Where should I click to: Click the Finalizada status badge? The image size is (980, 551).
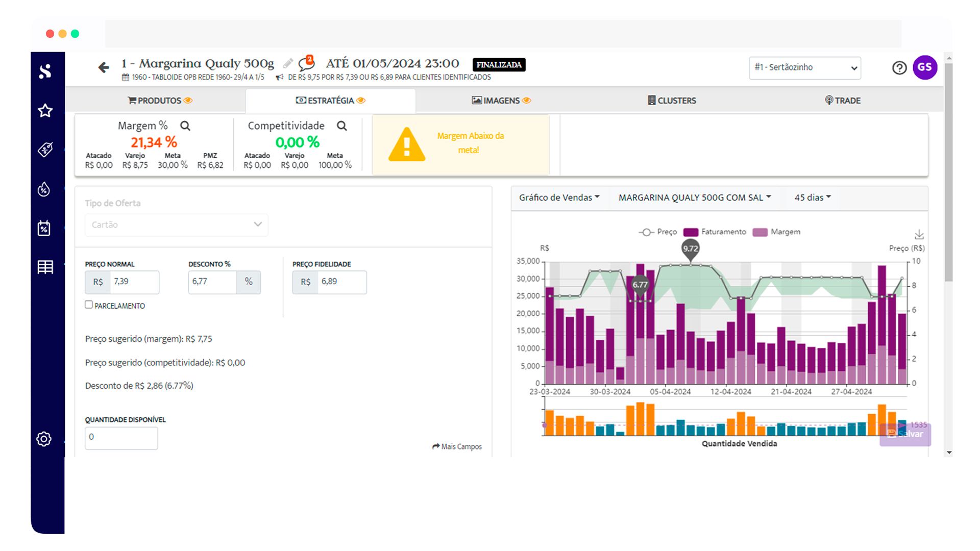(499, 65)
